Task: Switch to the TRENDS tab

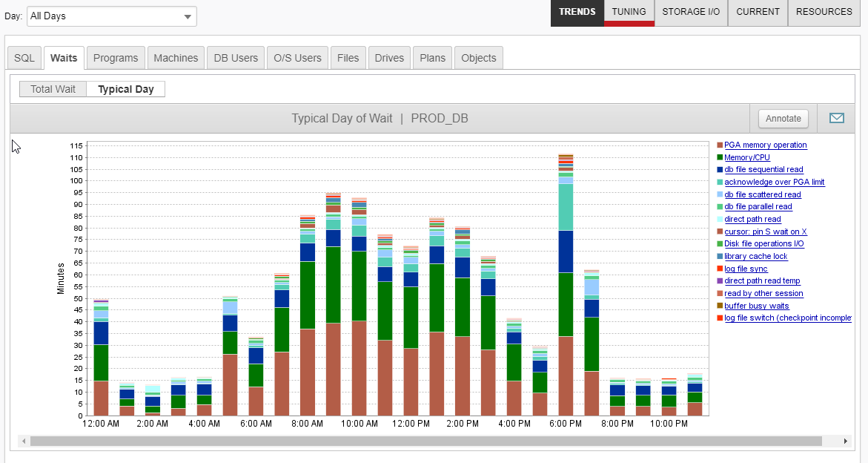Action: 577,12
